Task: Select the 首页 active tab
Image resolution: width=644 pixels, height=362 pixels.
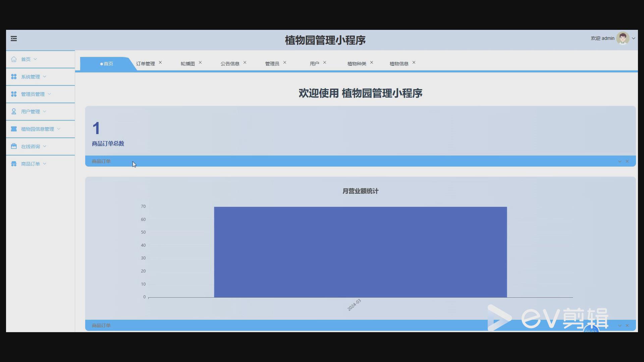Action: click(107, 64)
